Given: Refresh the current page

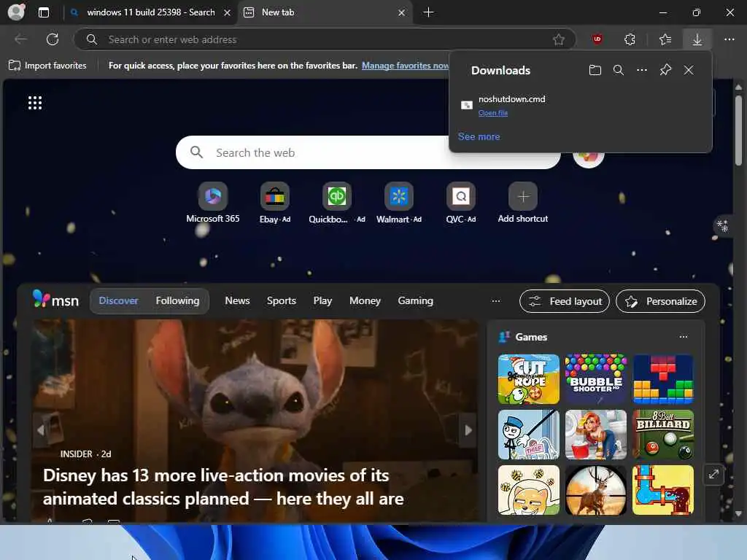Looking at the screenshot, I should [53, 39].
